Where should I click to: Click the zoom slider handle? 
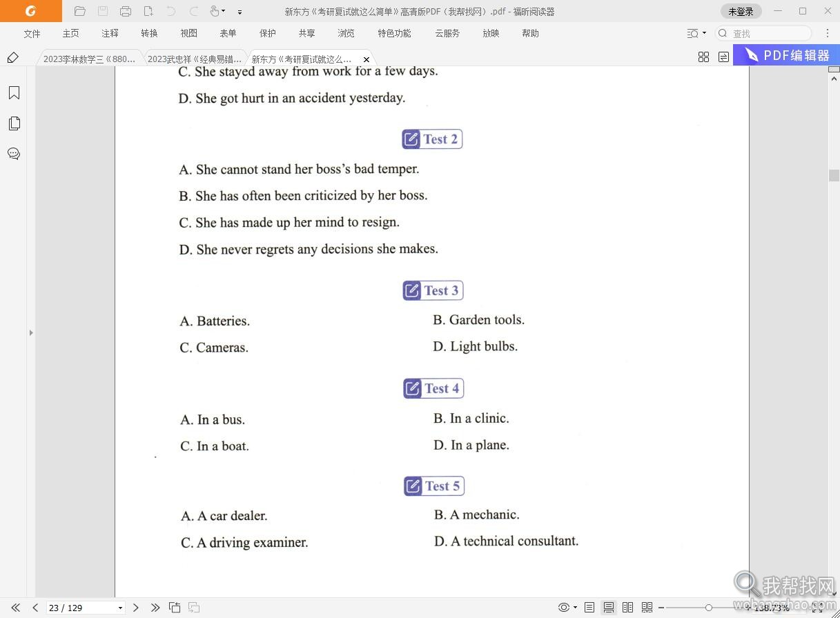708,608
